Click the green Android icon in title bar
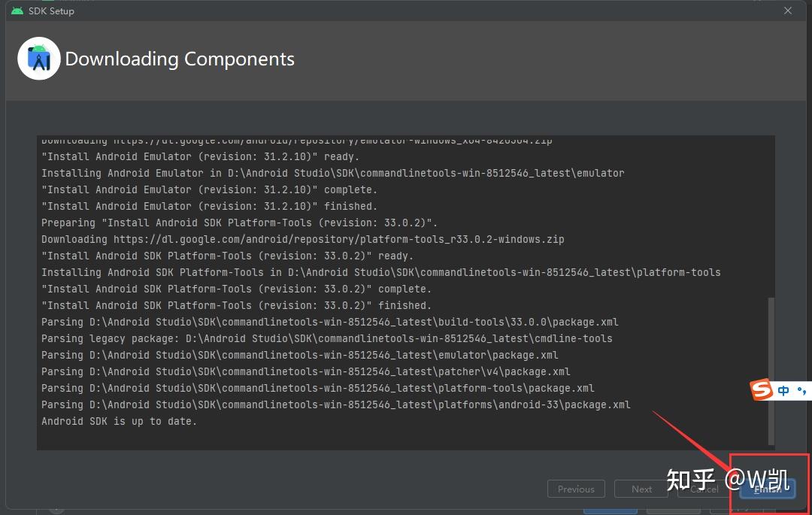 point(17,11)
